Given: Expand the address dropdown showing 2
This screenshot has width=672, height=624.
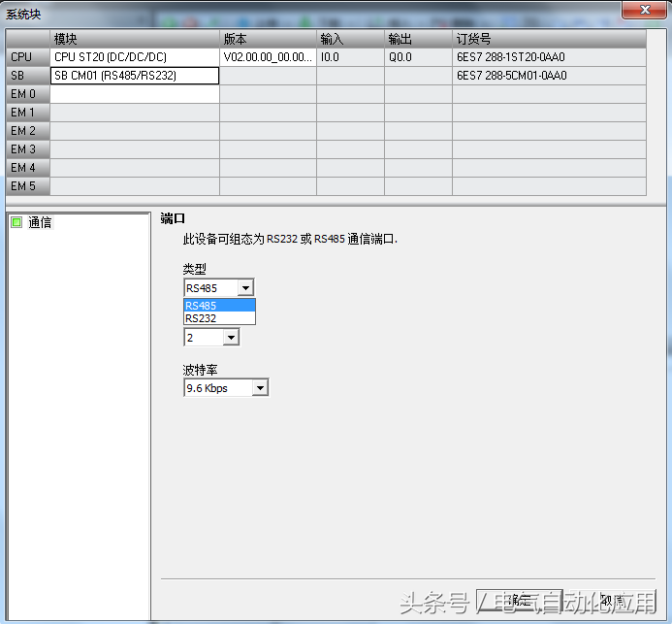Looking at the screenshot, I should (x=230, y=338).
